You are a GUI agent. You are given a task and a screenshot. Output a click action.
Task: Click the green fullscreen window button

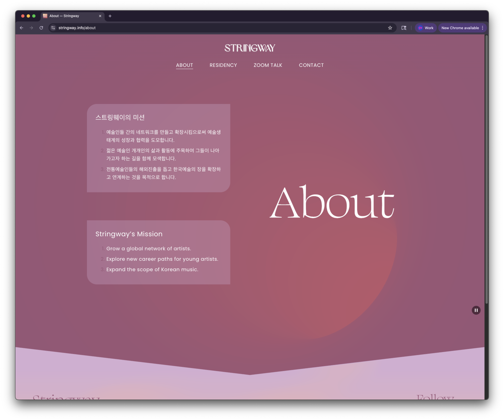[34, 16]
